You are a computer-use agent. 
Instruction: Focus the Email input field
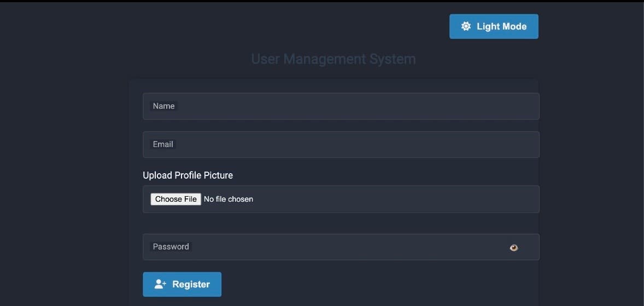pyautogui.click(x=341, y=145)
